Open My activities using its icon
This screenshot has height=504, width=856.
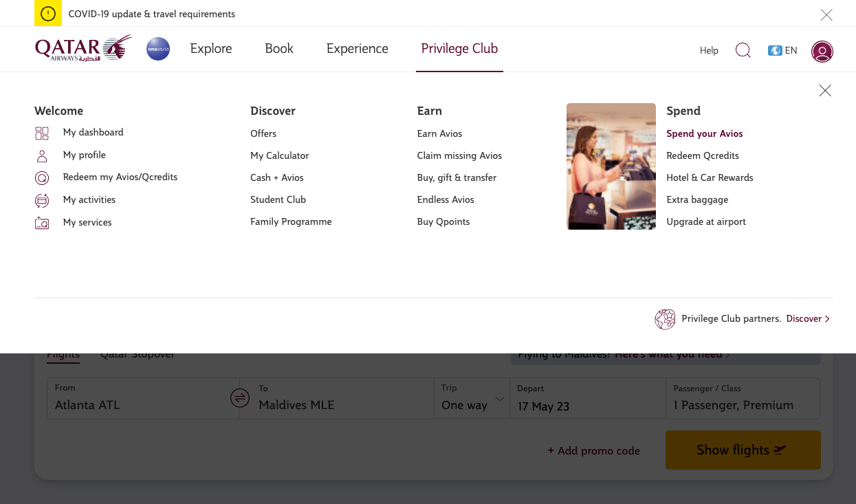[42, 200]
